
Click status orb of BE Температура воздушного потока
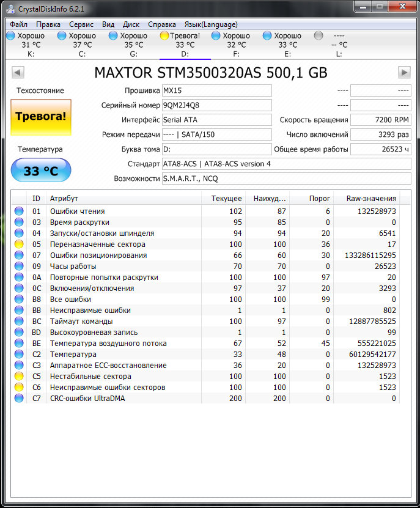pos(19,343)
